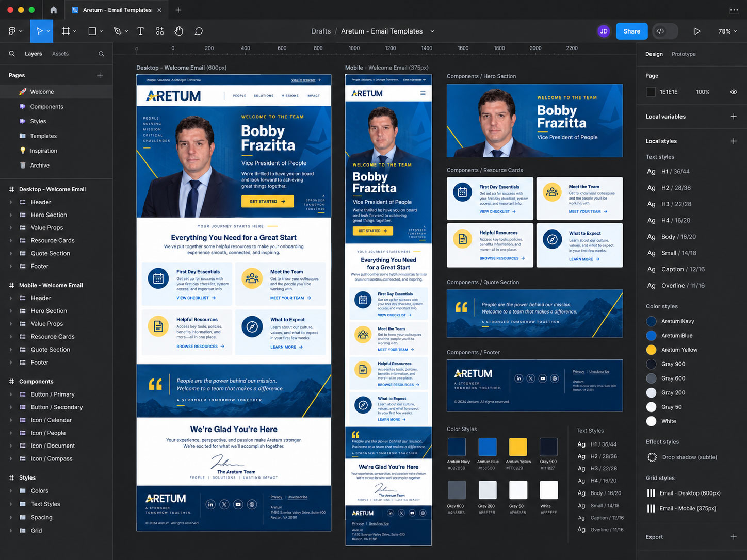Screen dimensions: 747x560
Task: Add export setting with plus icon
Action: [x=733, y=537]
